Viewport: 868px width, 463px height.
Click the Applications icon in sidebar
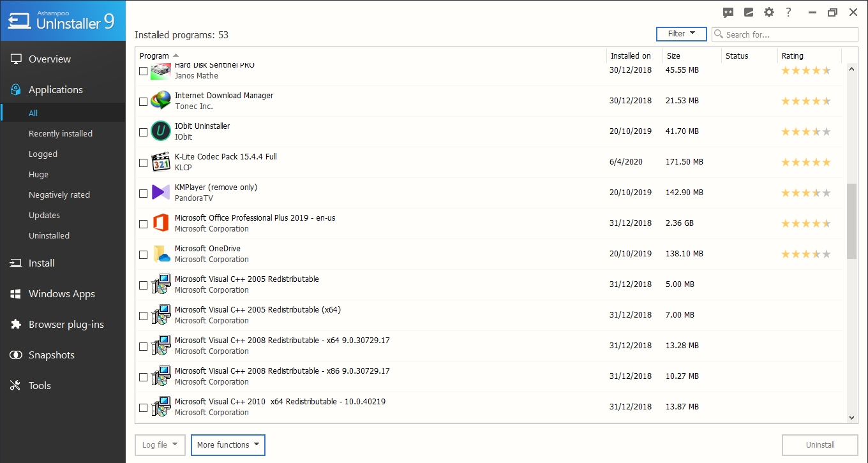coord(15,90)
